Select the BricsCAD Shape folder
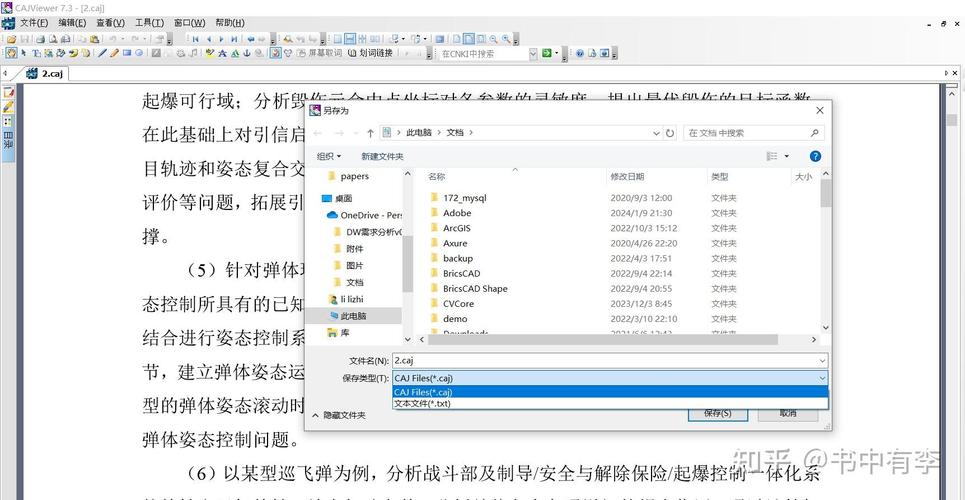The image size is (965, 500). [475, 288]
